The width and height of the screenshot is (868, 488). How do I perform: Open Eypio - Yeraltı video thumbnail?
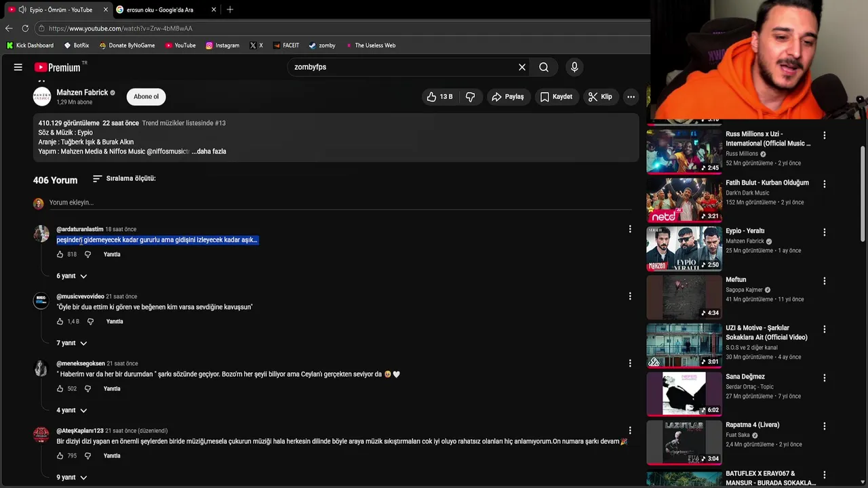point(684,248)
